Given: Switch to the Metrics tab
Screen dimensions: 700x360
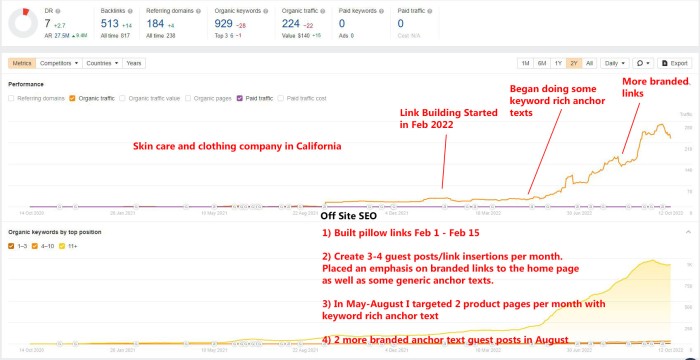Looking at the screenshot, I should (22, 63).
